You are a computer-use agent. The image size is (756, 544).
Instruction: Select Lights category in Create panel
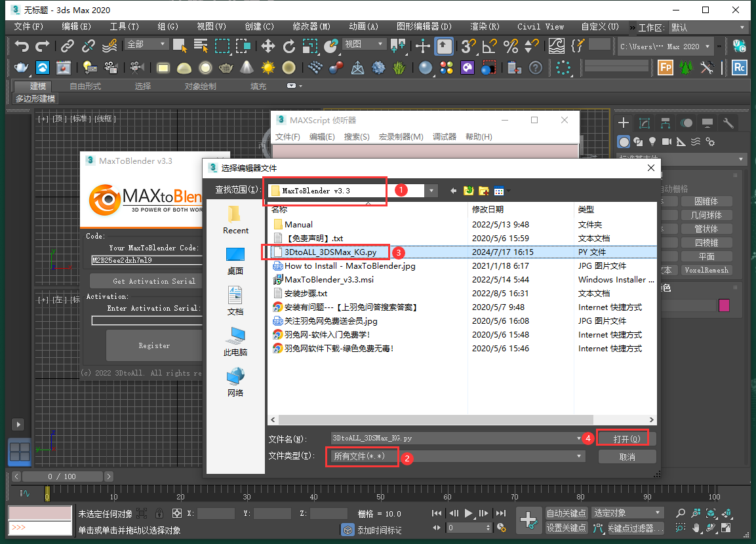click(652, 142)
